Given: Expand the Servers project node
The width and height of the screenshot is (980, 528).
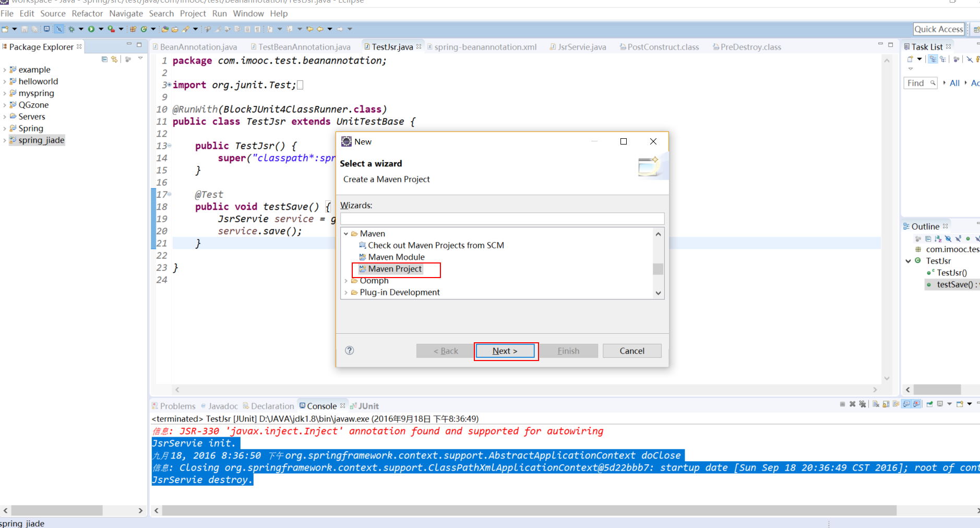Looking at the screenshot, I should point(5,117).
